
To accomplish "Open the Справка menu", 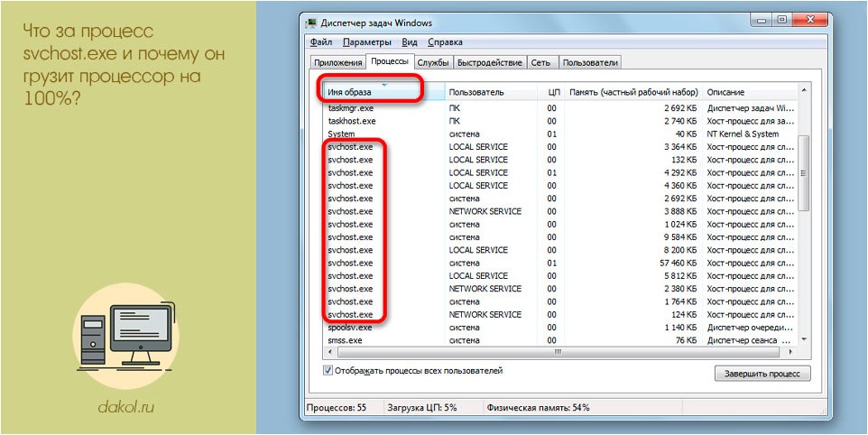I will [x=445, y=42].
